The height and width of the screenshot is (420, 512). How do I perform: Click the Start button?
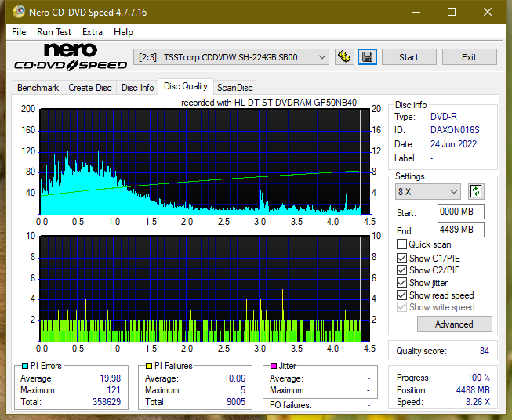coord(409,57)
